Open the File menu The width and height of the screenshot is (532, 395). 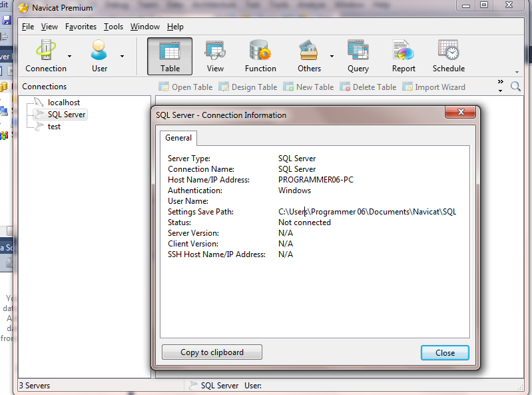(28, 27)
